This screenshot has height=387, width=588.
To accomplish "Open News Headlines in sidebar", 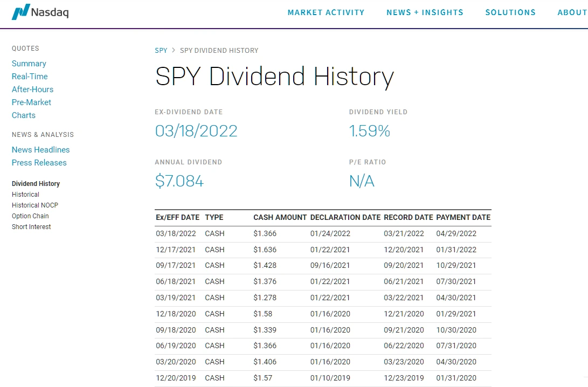I will (41, 150).
